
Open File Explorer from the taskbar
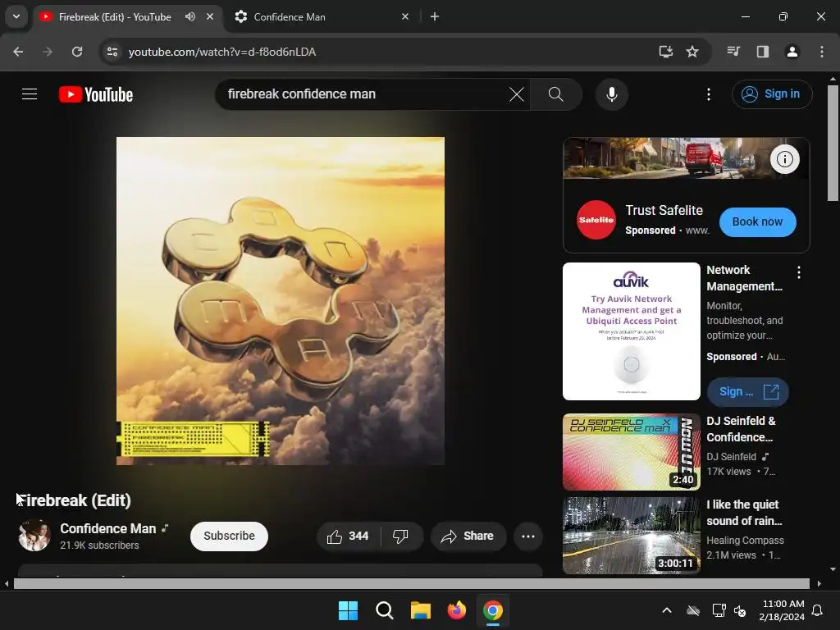tap(421, 610)
